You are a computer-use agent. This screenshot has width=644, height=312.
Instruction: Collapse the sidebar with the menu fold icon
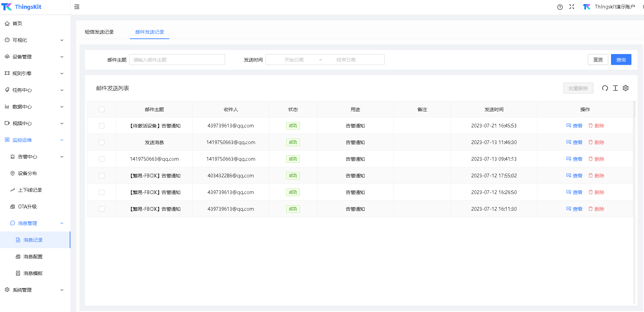(x=77, y=7)
